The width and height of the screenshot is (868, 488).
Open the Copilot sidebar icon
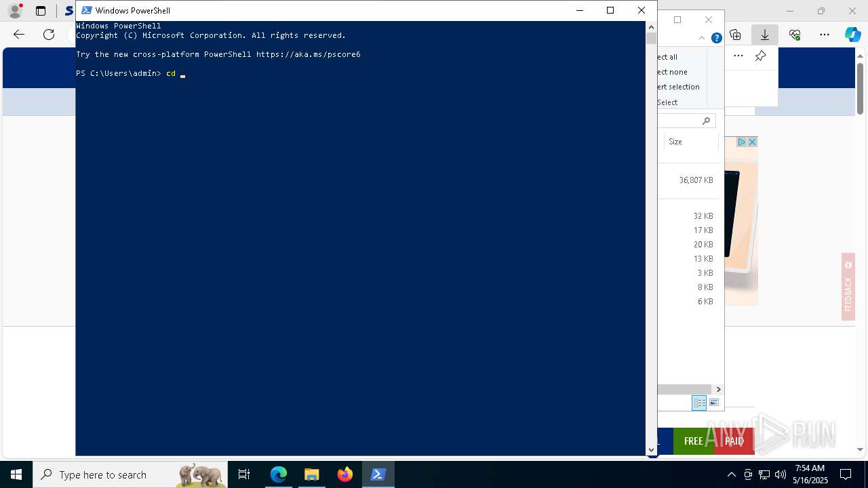(852, 35)
